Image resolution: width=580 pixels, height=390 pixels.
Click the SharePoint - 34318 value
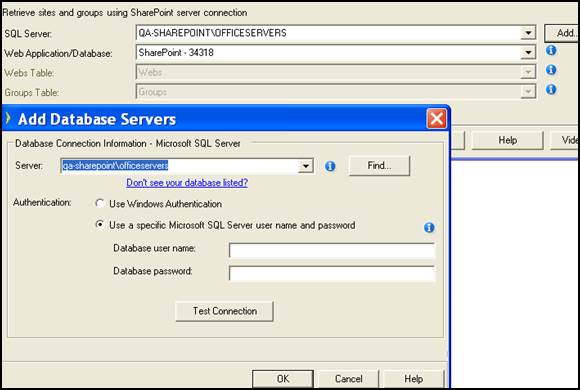(176, 53)
